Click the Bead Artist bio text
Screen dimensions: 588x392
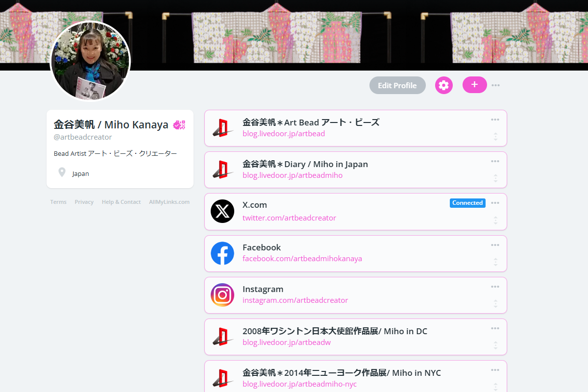(x=115, y=154)
